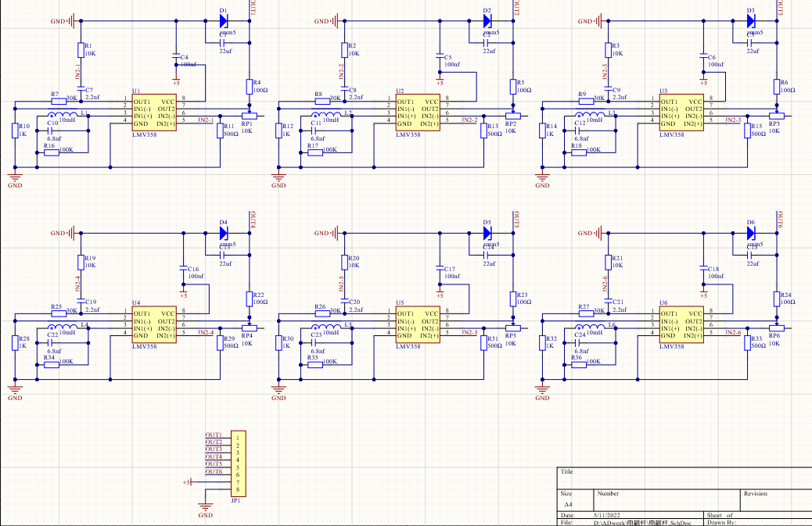Select inductor L6 10mH
Viewport: 812px width, 526px height.
[590, 327]
